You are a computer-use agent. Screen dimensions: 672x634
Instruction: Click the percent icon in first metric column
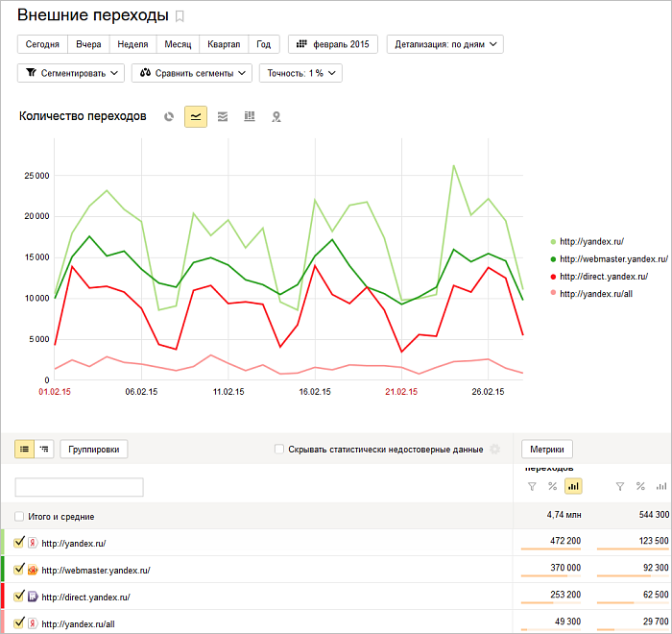pyautogui.click(x=552, y=486)
